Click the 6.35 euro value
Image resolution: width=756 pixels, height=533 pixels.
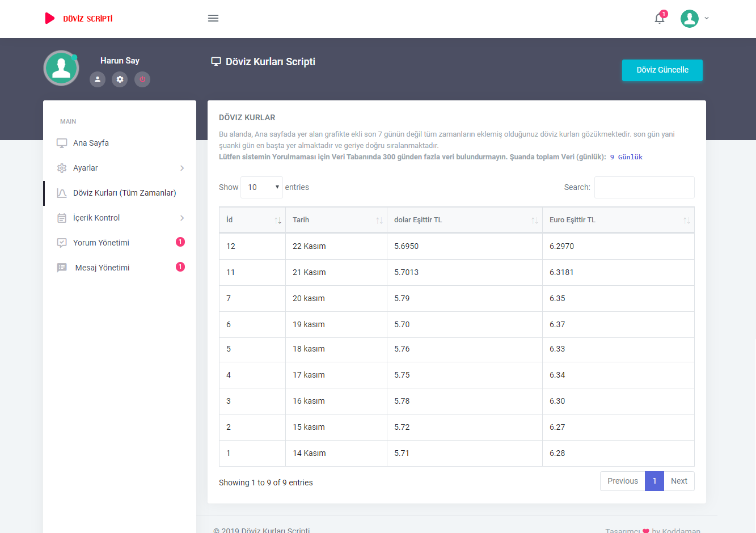pos(558,298)
